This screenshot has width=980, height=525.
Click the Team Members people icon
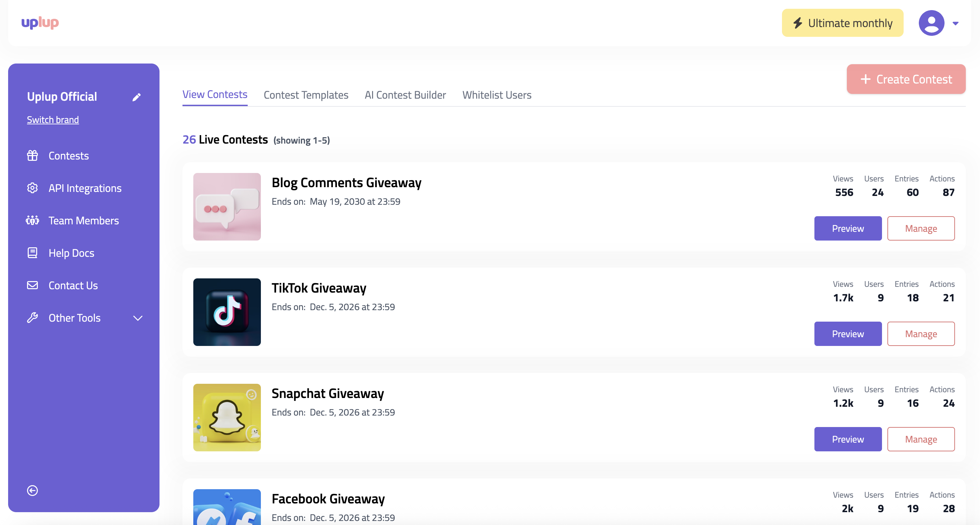click(x=32, y=221)
